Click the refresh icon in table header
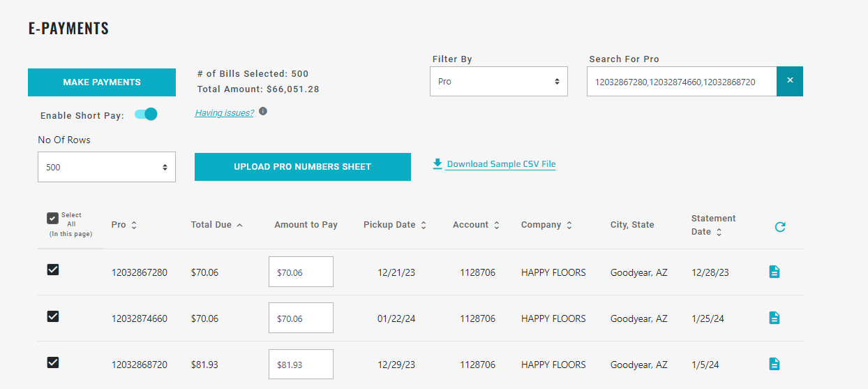 (x=780, y=226)
